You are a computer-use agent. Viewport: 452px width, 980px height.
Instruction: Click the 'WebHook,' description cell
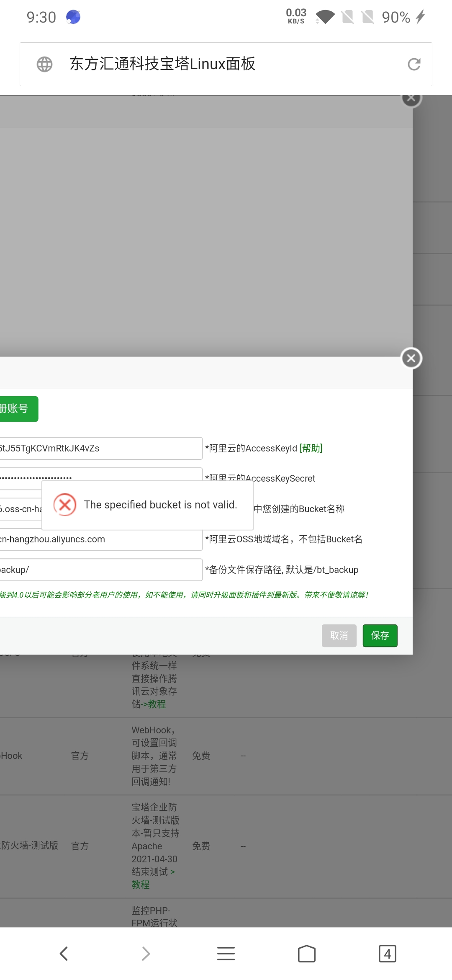(154, 756)
